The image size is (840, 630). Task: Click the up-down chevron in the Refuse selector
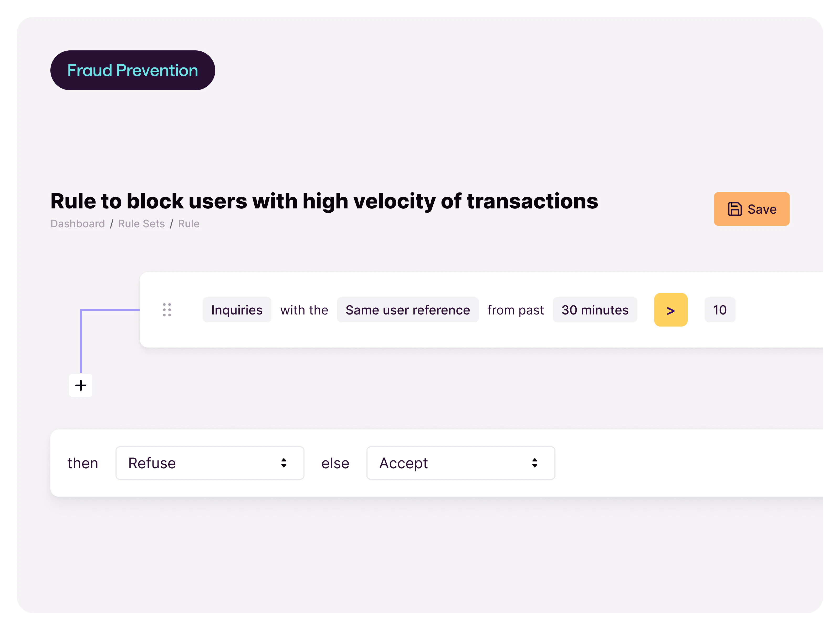click(x=284, y=463)
